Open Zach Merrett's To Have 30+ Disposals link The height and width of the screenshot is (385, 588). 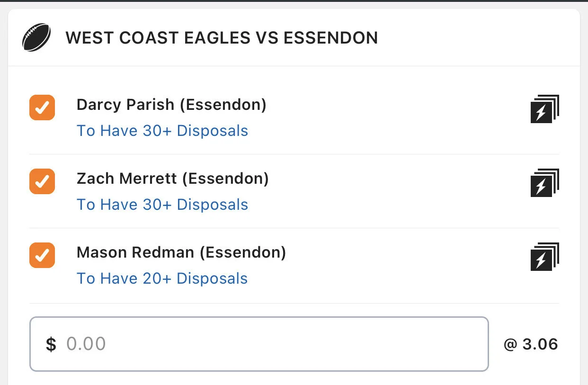[x=162, y=205]
